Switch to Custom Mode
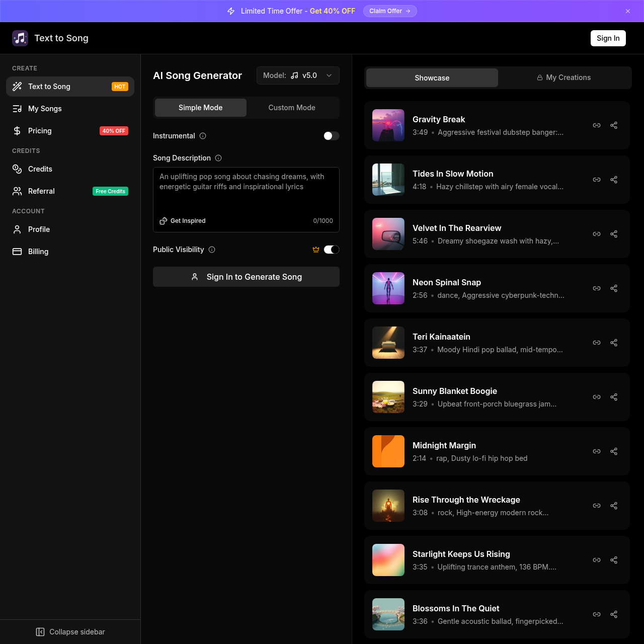Image resolution: width=644 pixels, height=644 pixels. click(x=292, y=108)
